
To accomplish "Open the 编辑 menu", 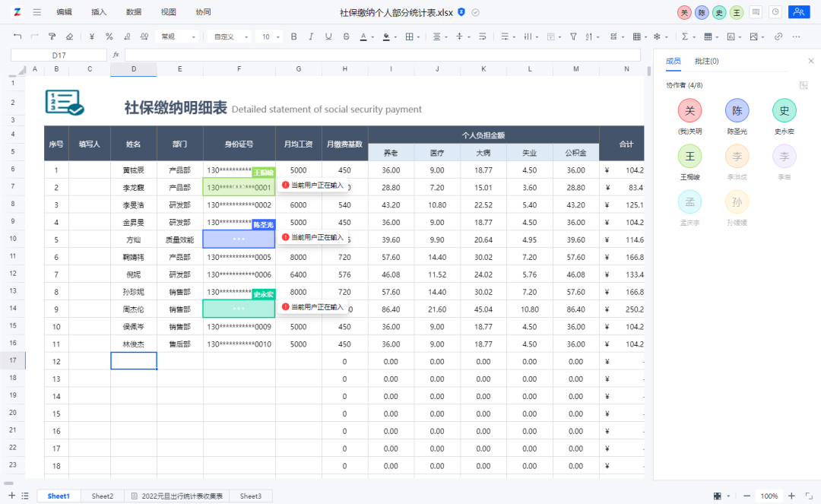I will point(64,12).
